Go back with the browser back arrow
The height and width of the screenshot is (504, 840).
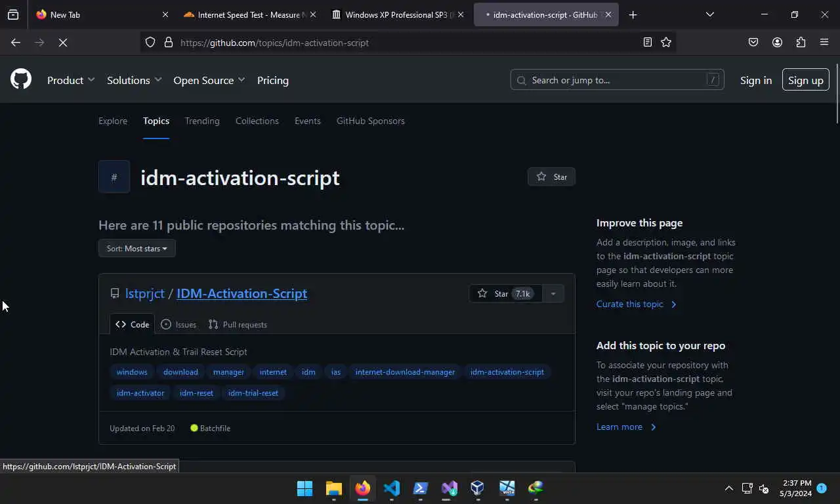(16, 43)
